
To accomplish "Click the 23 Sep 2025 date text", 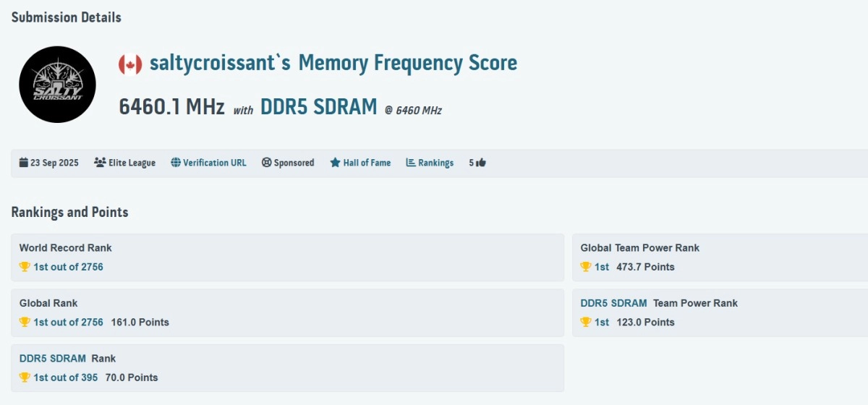I will [55, 163].
